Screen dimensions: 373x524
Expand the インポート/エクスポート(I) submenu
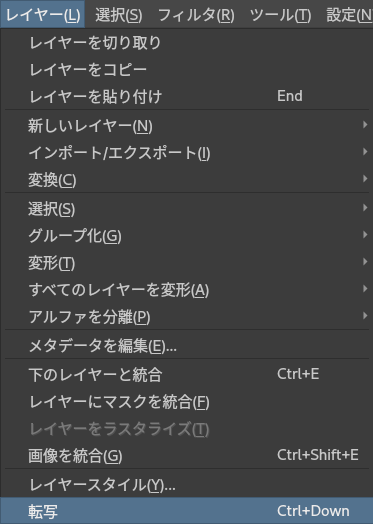click(x=187, y=153)
